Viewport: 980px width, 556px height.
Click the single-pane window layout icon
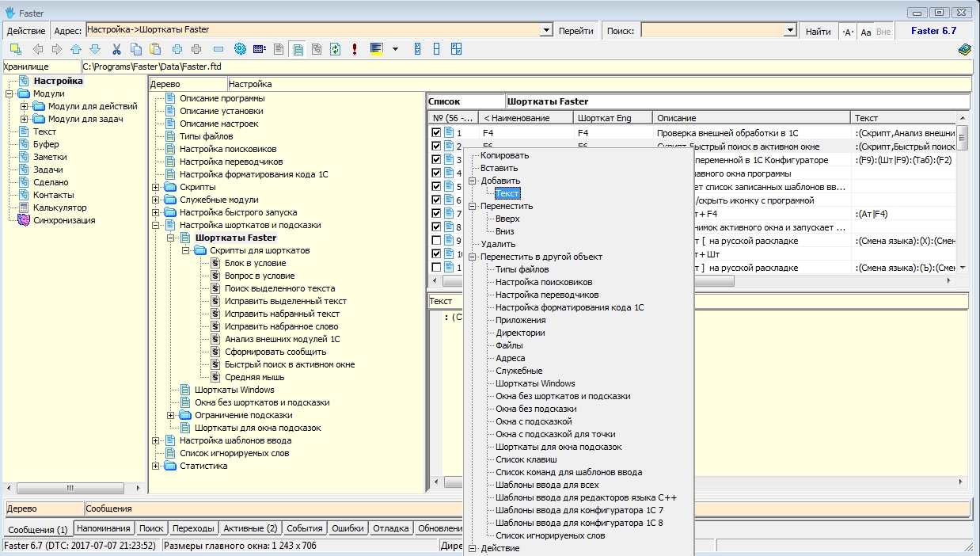[x=418, y=49]
